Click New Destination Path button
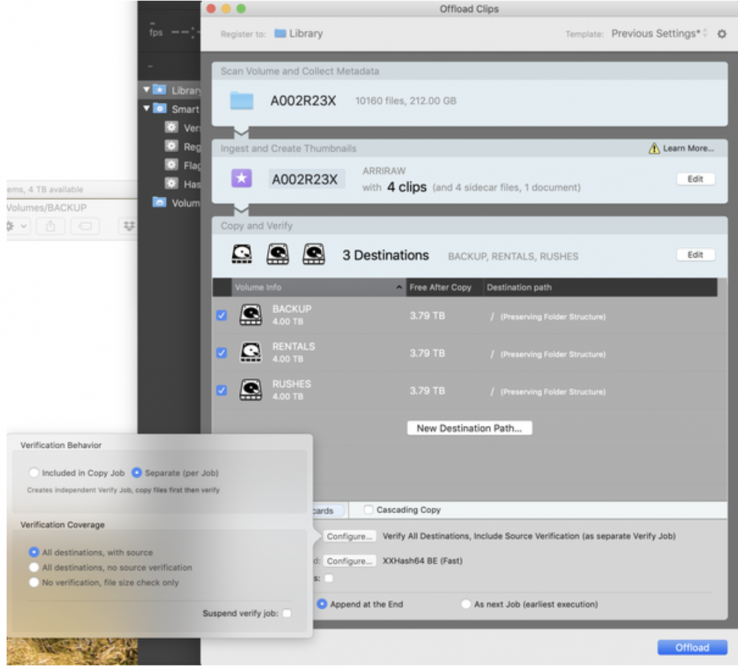The width and height of the screenshot is (740, 670). coord(469,428)
